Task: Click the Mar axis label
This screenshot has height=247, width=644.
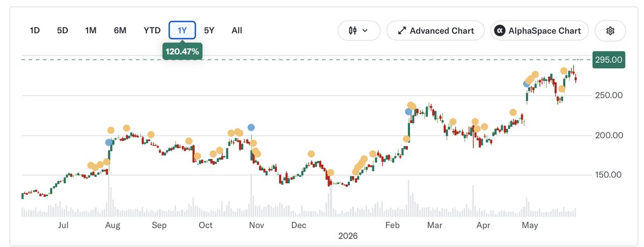Action: click(x=434, y=226)
